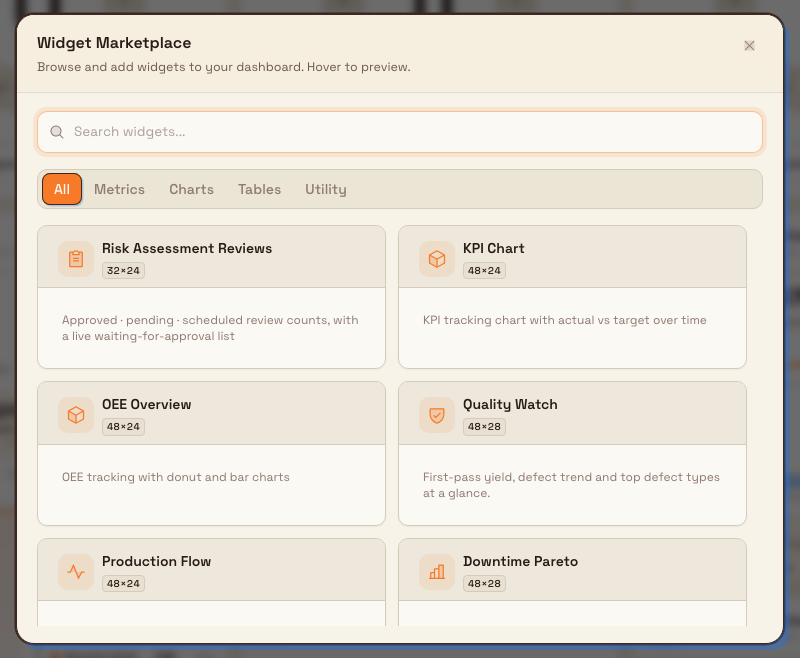Click the 'OEE tracking with donut' description
The width and height of the screenshot is (800, 658).
(176, 477)
